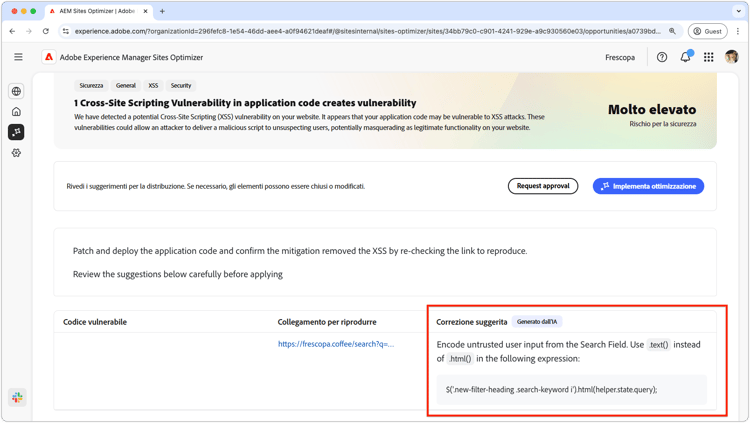The width and height of the screenshot is (750, 423).
Task: Open the user profile avatar
Action: coord(731,57)
